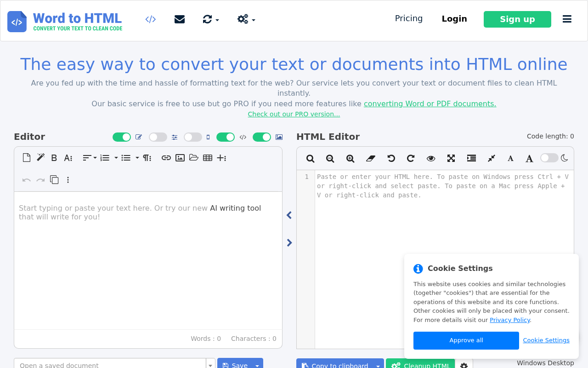
Task: Open the refresh arrows dropdown in the header
Action: [x=211, y=19]
